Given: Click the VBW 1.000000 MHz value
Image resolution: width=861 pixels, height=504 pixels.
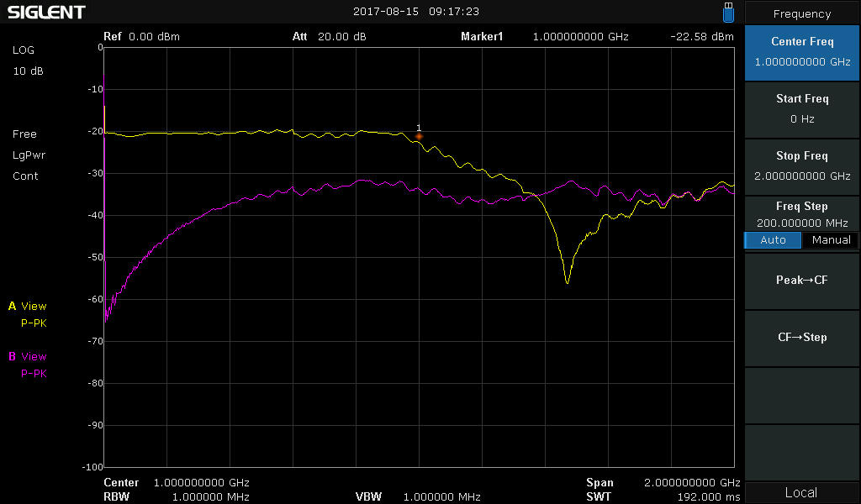Looking at the screenshot, I should tap(418, 496).
